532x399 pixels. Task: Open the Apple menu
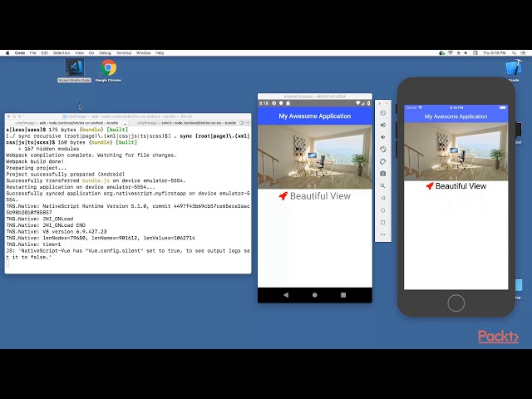(7, 53)
